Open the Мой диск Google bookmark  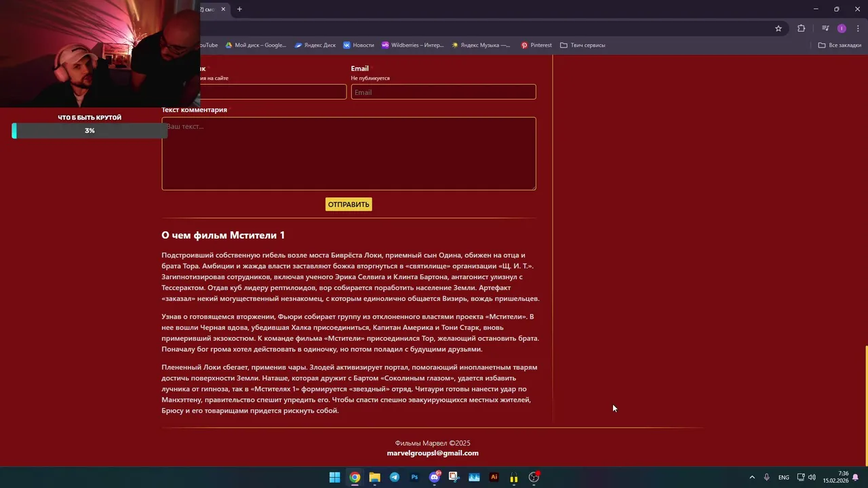(256, 45)
